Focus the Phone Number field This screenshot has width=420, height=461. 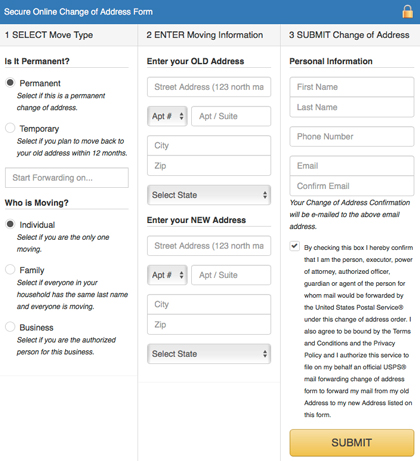pyautogui.click(x=352, y=136)
